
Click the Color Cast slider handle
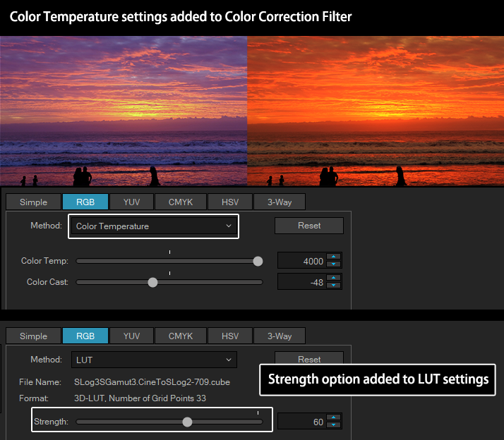click(x=152, y=282)
